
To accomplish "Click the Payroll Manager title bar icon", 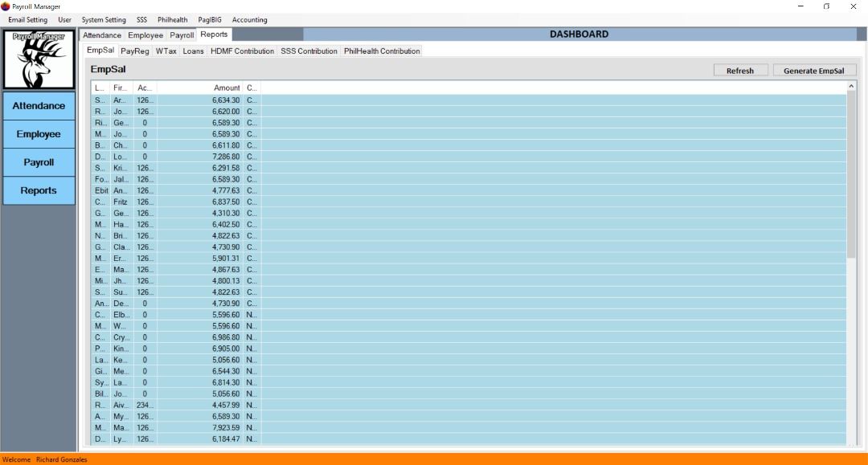I will (6, 6).
